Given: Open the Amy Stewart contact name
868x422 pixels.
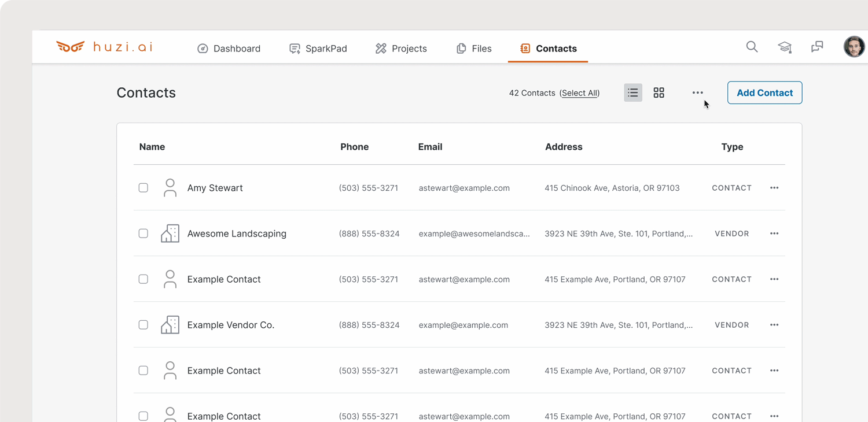Looking at the screenshot, I should pyautogui.click(x=215, y=188).
